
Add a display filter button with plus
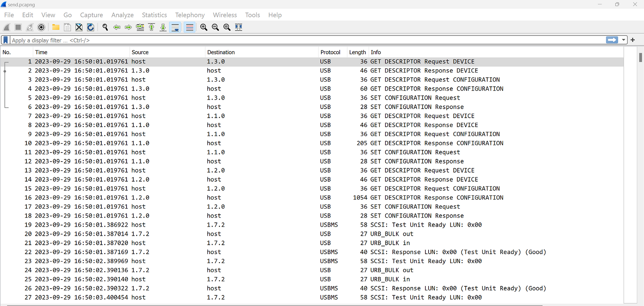(633, 40)
